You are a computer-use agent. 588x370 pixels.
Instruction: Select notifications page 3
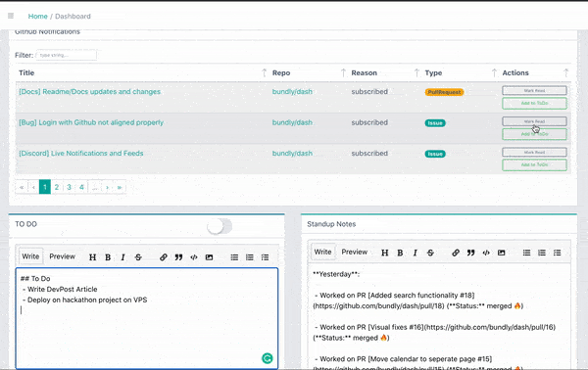pyautogui.click(x=69, y=187)
